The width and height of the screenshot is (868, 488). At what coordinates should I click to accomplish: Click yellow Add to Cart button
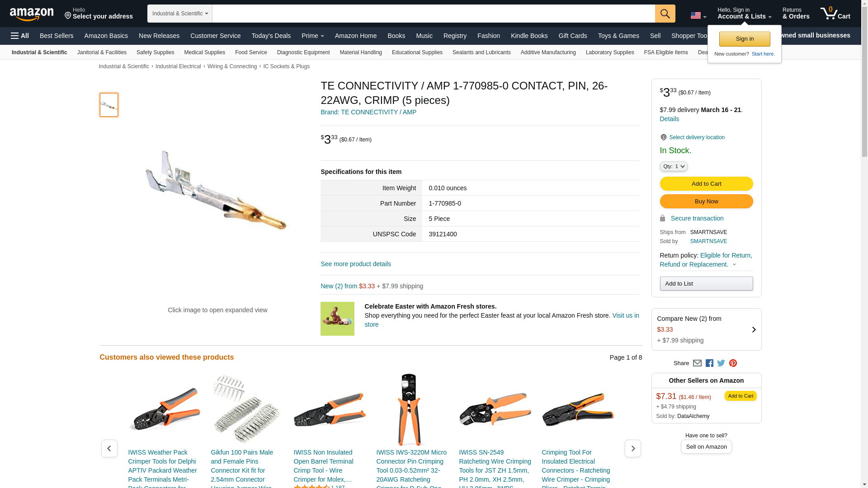[706, 184]
